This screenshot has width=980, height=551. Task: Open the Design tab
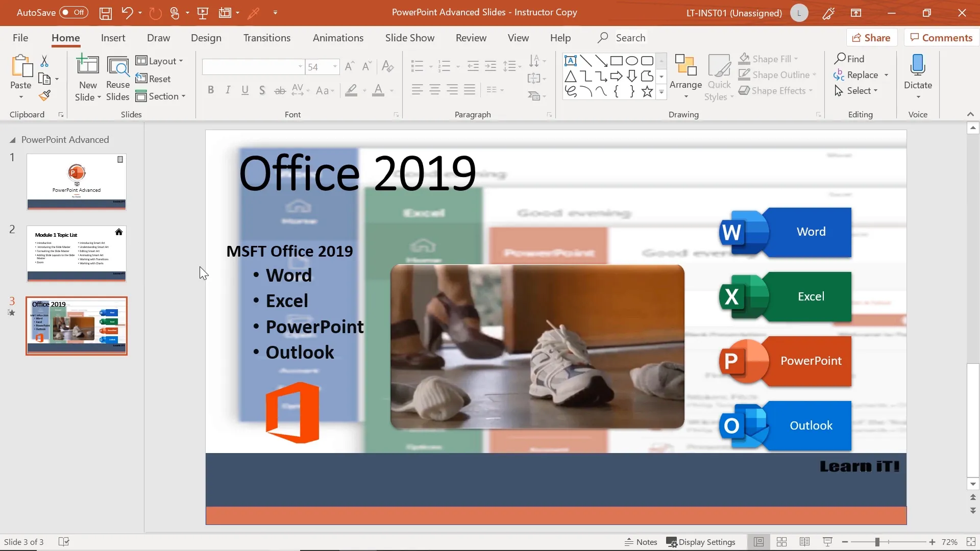(206, 38)
